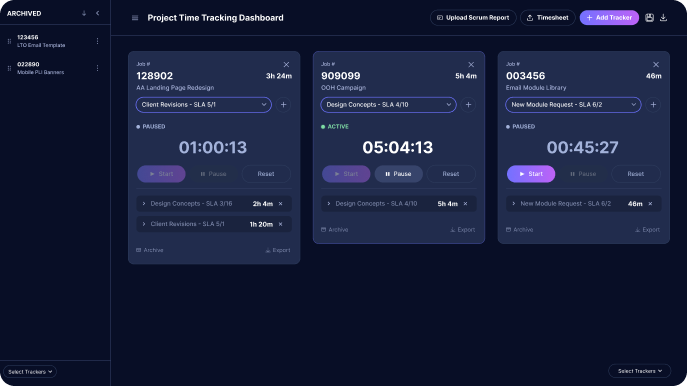Start timer for job 003456
The width and height of the screenshot is (687, 386).
[x=531, y=174]
